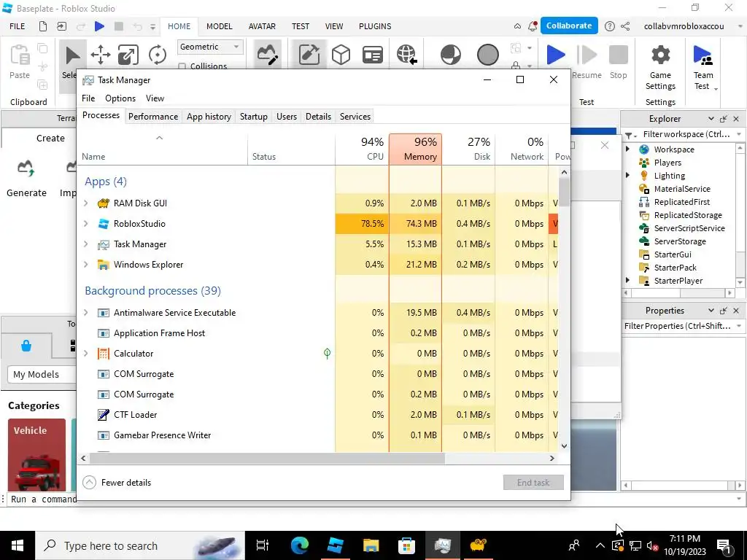Sort by the Memory column header

click(415, 149)
